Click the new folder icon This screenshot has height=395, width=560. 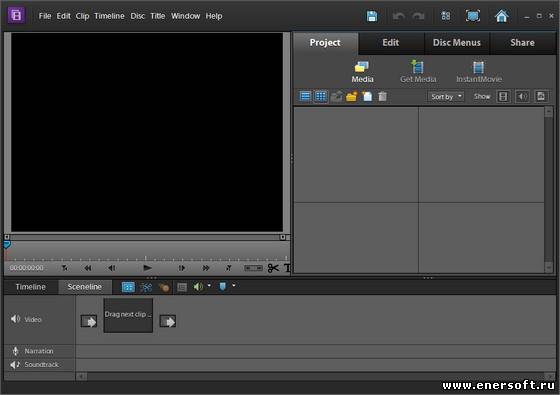pyautogui.click(x=352, y=96)
